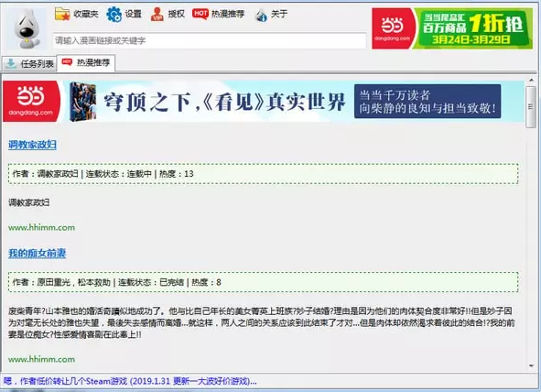Image resolution: width=541 pixels, height=392 pixels.
Task: Switch to the 任务列表 tab
Action: coord(29,64)
